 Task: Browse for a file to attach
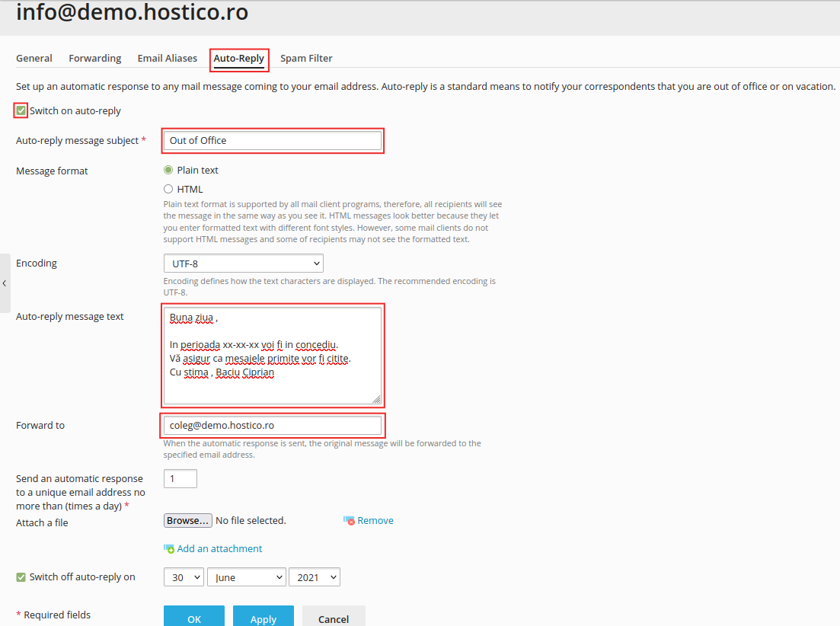187,520
